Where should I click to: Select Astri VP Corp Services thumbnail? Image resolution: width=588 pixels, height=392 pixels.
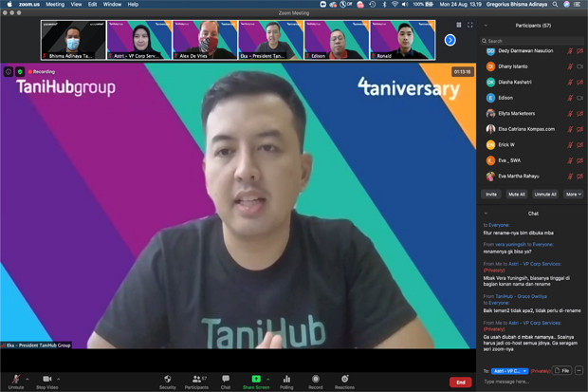[139, 40]
